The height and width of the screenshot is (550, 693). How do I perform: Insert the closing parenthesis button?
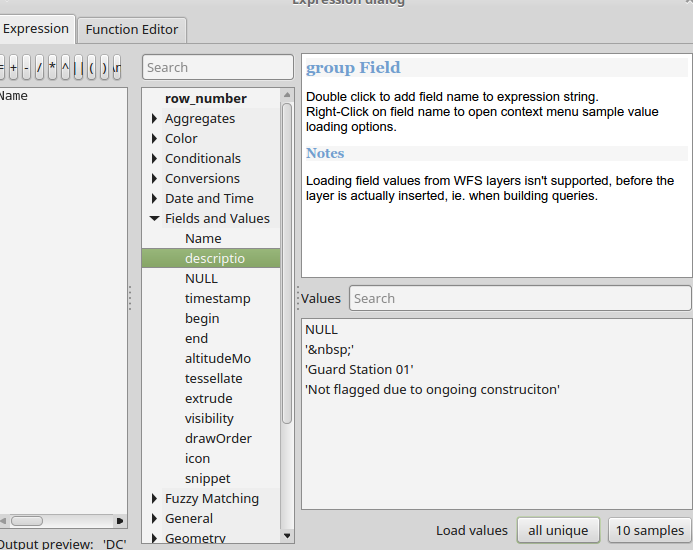tap(104, 68)
